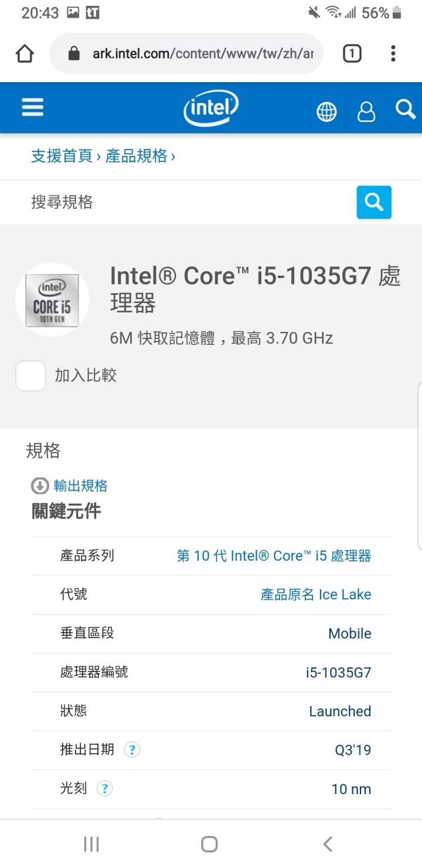The width and height of the screenshot is (422, 868).
Task: Open 第 10 代 Intel Core i5 link
Action: coord(274,555)
